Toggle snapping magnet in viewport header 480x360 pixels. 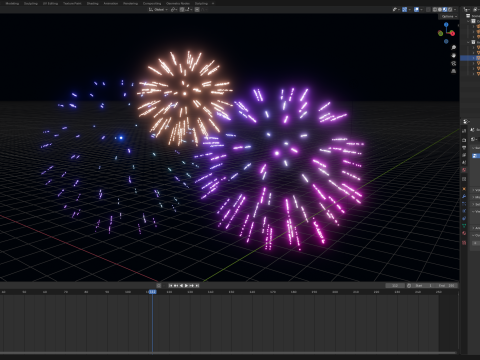pos(182,10)
